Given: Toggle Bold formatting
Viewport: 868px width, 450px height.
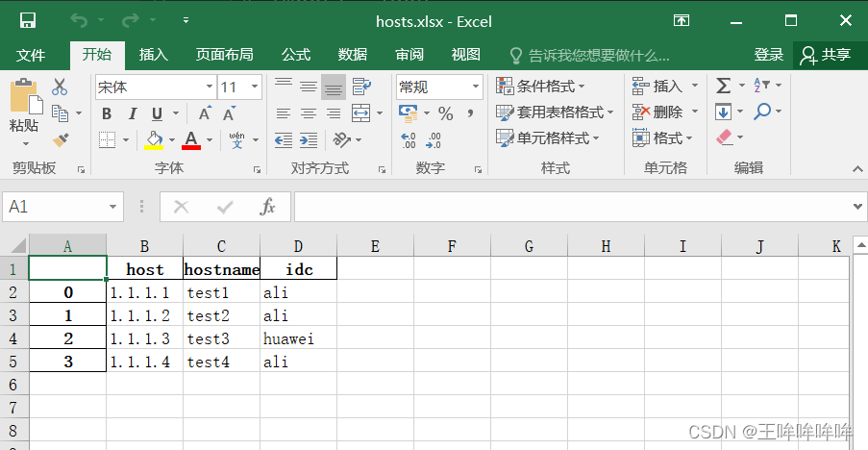Looking at the screenshot, I should click(107, 113).
